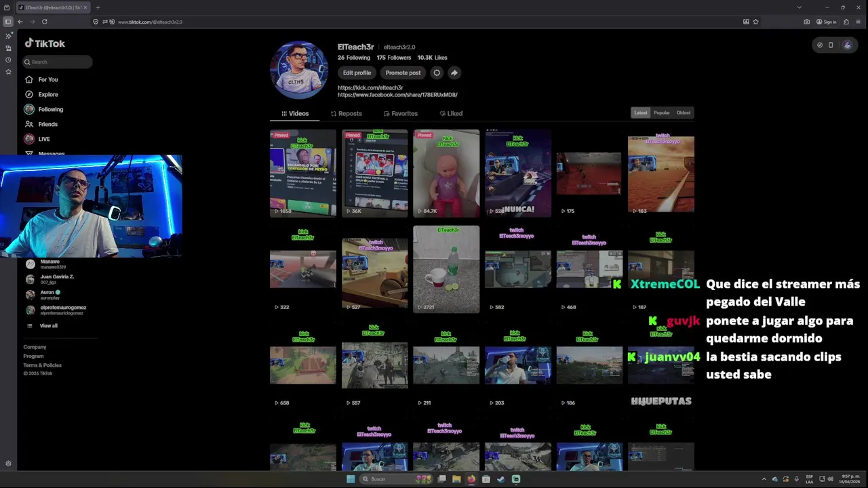Image resolution: width=868 pixels, height=488 pixels.
Task: Switch to the Videos tab
Action: click(295, 113)
